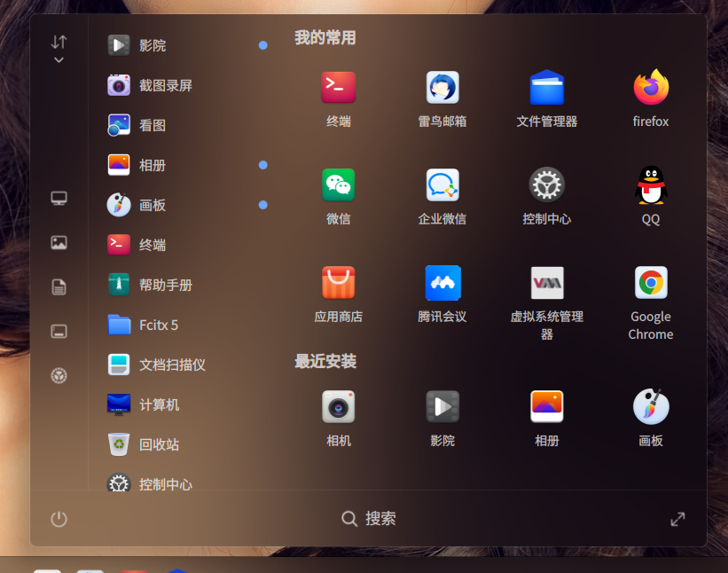Open the Fcitx 5 folder
728x573 pixels.
187,325
